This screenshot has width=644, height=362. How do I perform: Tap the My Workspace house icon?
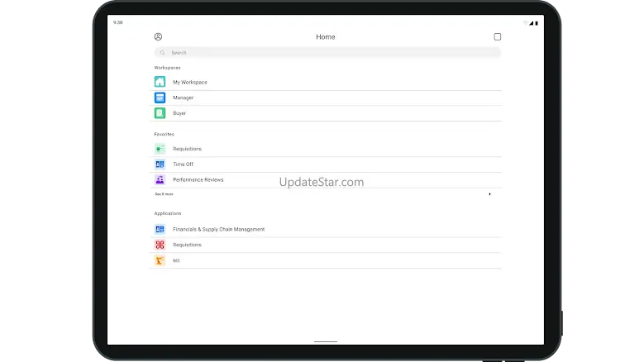coord(160,82)
